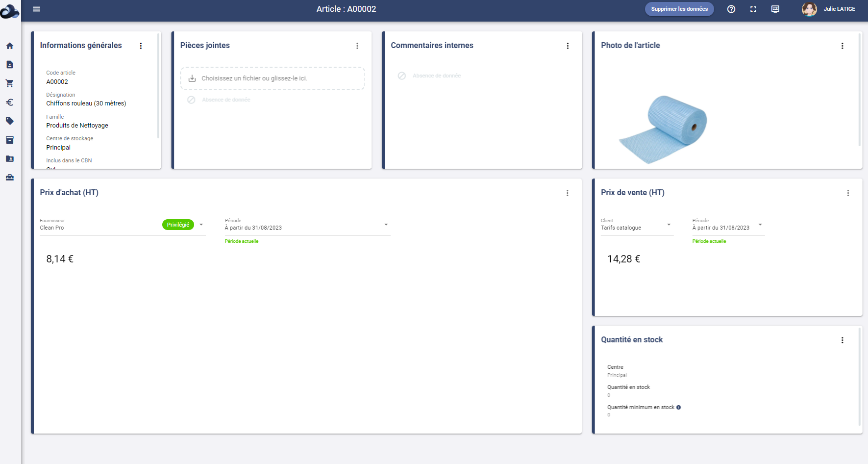Click designation Chiffons rouleau (30 mètres)
This screenshot has height=464, width=868.
[x=86, y=103]
